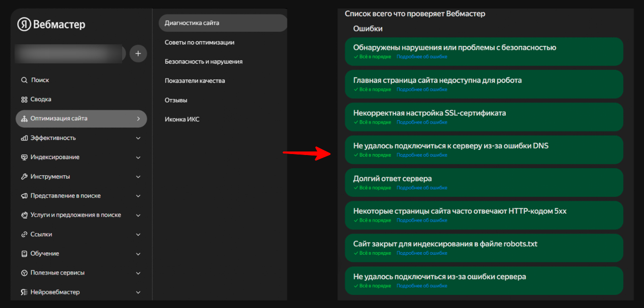
Task: Open Безопасность и нарушения menu item
Action: [204, 61]
